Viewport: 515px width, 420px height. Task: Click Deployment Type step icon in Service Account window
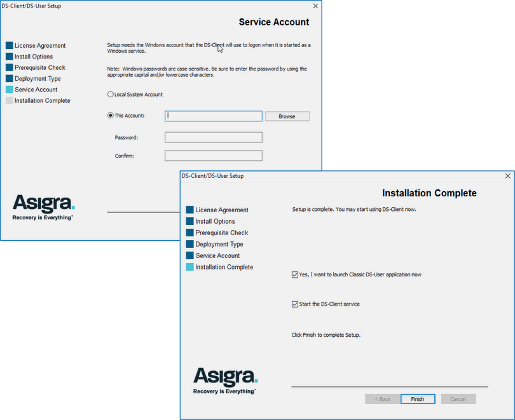(x=9, y=78)
